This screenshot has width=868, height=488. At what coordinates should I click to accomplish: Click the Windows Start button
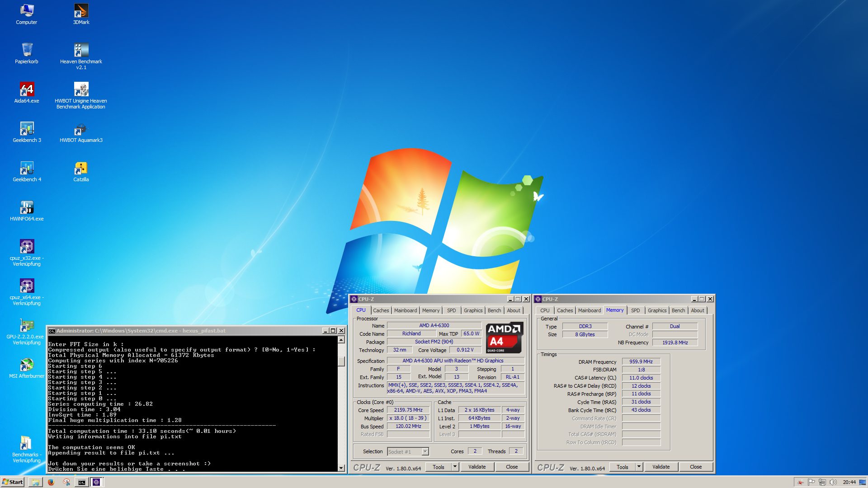[13, 482]
